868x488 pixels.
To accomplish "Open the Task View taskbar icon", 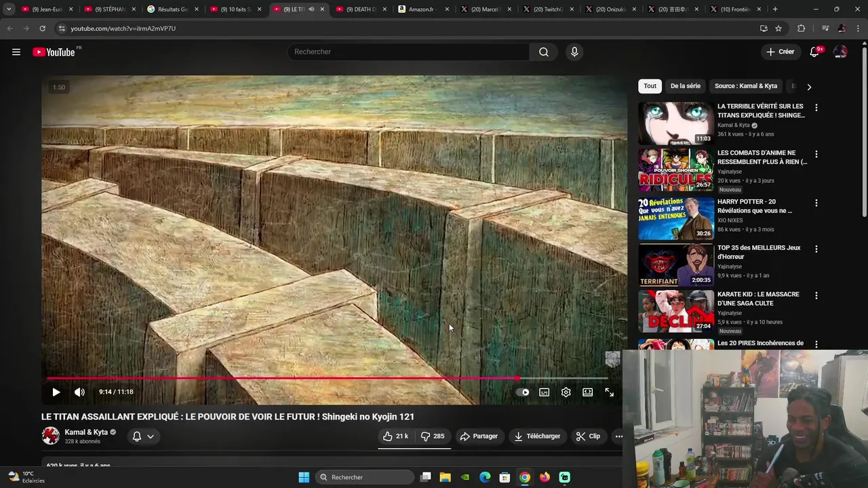I will click(x=425, y=477).
